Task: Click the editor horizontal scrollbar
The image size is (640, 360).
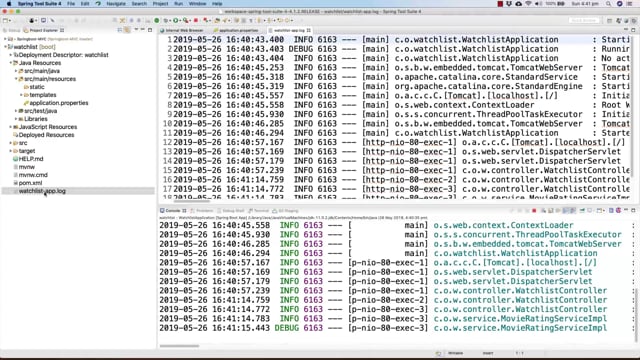Action: tap(192, 201)
